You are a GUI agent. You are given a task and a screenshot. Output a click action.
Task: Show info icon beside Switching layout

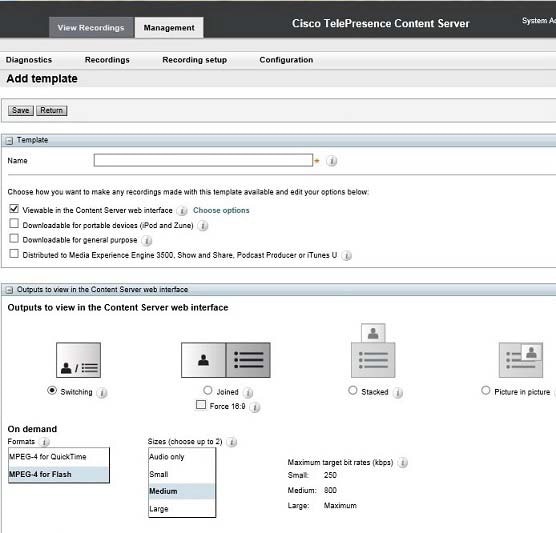point(102,393)
